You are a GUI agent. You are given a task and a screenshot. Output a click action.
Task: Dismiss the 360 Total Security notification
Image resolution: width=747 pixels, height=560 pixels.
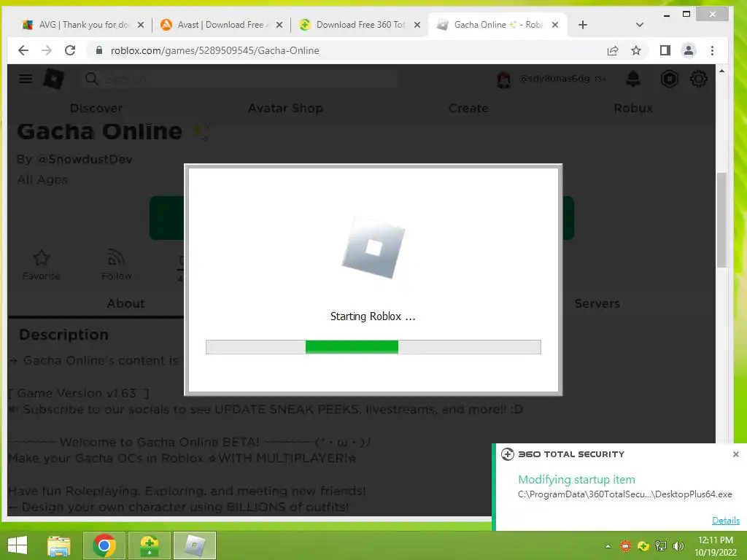tap(735, 454)
